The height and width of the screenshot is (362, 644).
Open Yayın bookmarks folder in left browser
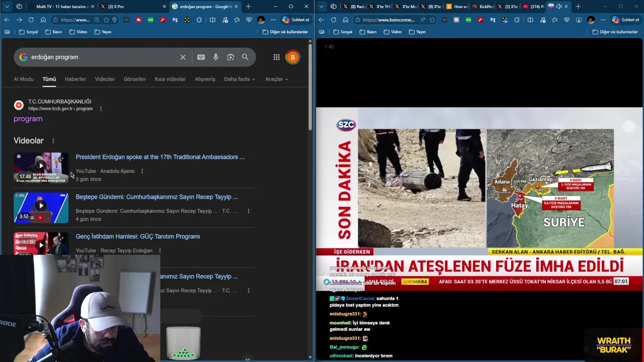[103, 32]
